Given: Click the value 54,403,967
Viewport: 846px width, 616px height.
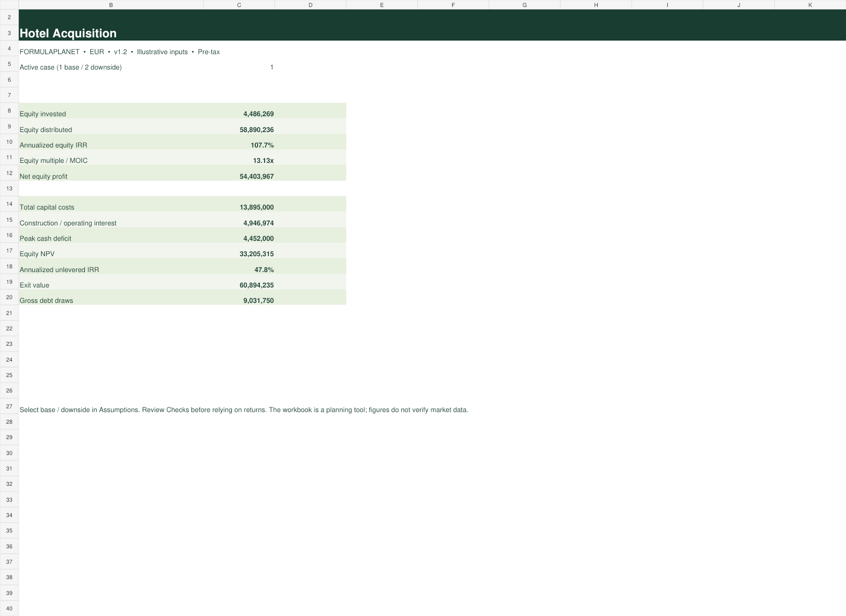Looking at the screenshot, I should pos(257,176).
